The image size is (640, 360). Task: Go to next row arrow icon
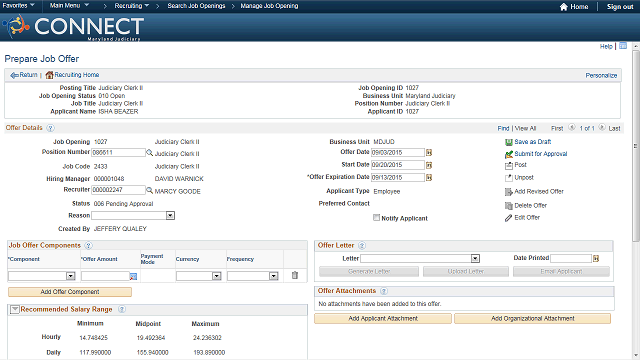coord(602,128)
